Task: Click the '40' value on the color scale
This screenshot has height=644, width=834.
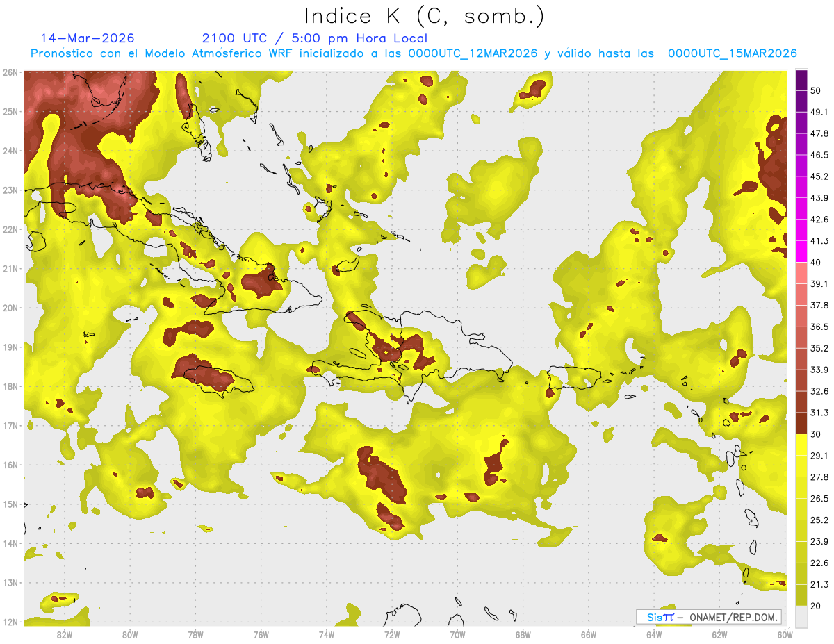Action: pyautogui.click(x=817, y=263)
